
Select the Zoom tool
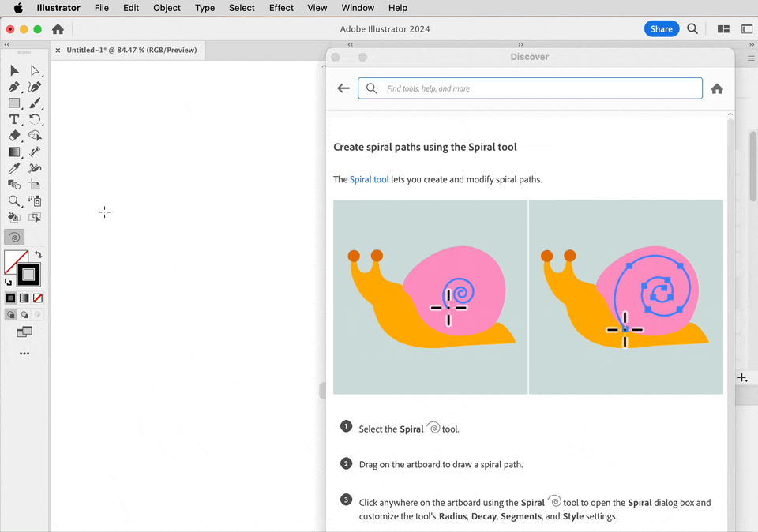[x=14, y=201]
